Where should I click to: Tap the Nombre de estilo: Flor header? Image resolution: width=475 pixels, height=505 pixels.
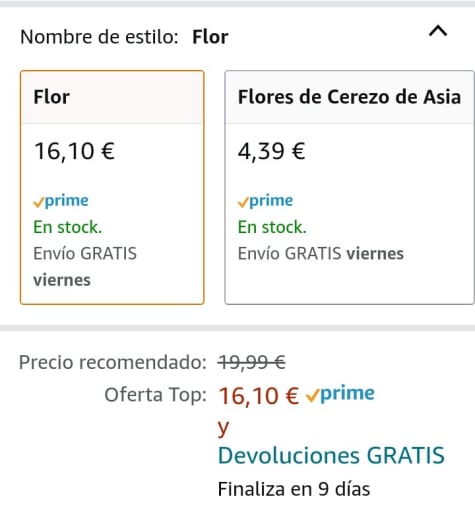124,37
